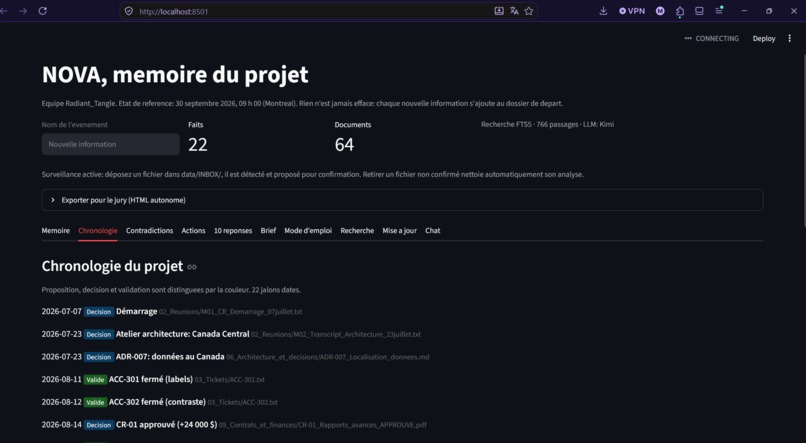The image size is (806, 443).
Task: Click the Démarrage timeline entry
Action: (x=137, y=311)
